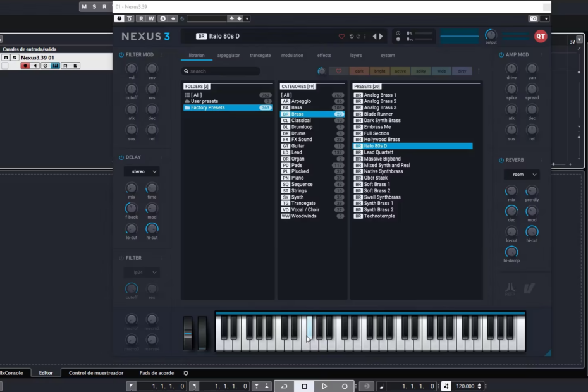The width and height of the screenshot is (588, 392).
Task: Toggle the FILTER MOD power switch
Action: [x=121, y=55]
